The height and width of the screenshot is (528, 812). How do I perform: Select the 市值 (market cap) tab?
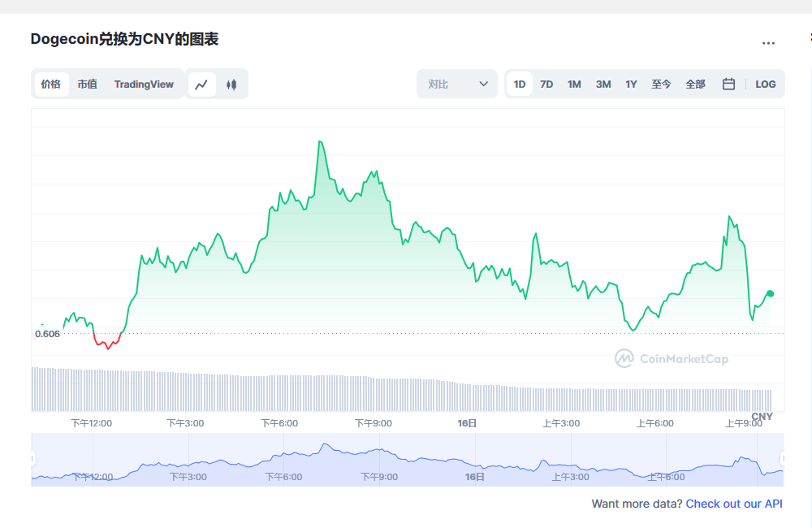88,84
